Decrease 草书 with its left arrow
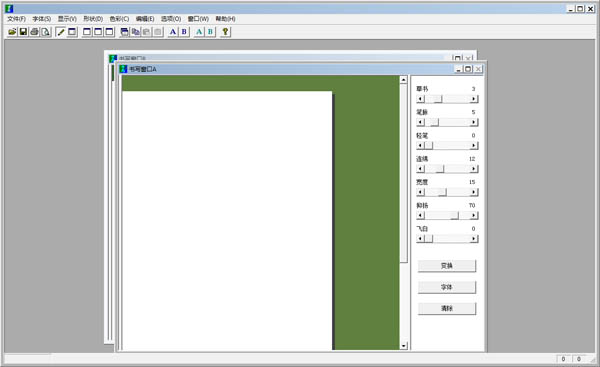 421,99
